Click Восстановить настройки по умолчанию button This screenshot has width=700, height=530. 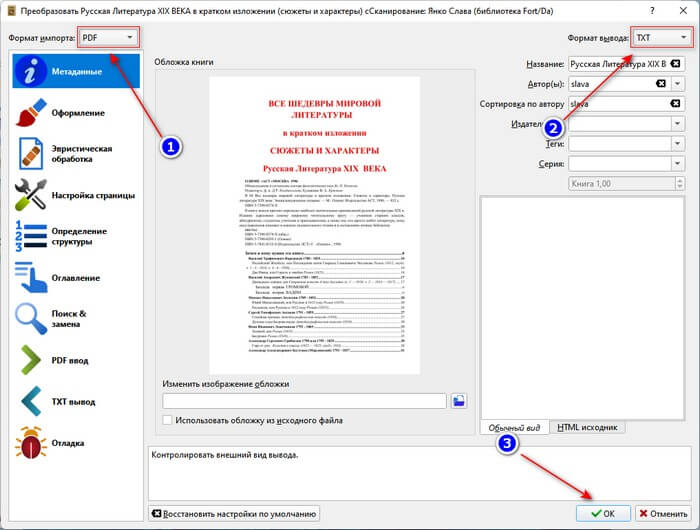tap(234, 513)
